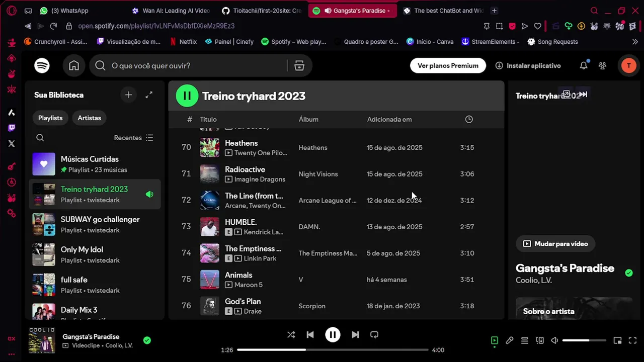Adjust the volume slider
Viewport: 644px width, 362px height.
click(584, 340)
